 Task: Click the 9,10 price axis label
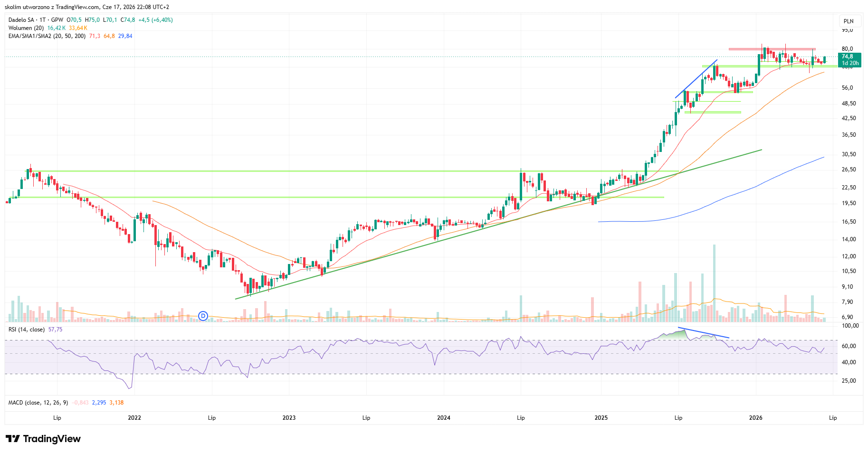pos(848,287)
